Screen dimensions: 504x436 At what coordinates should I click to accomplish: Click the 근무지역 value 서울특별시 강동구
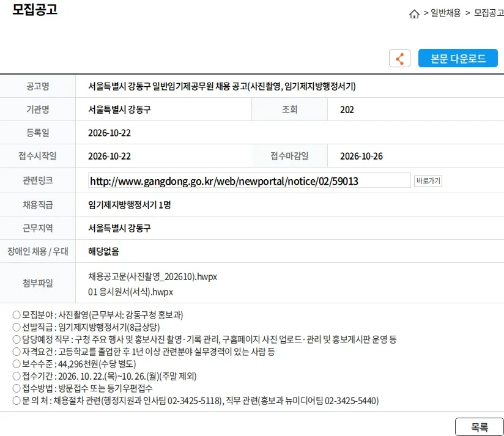pos(119,228)
